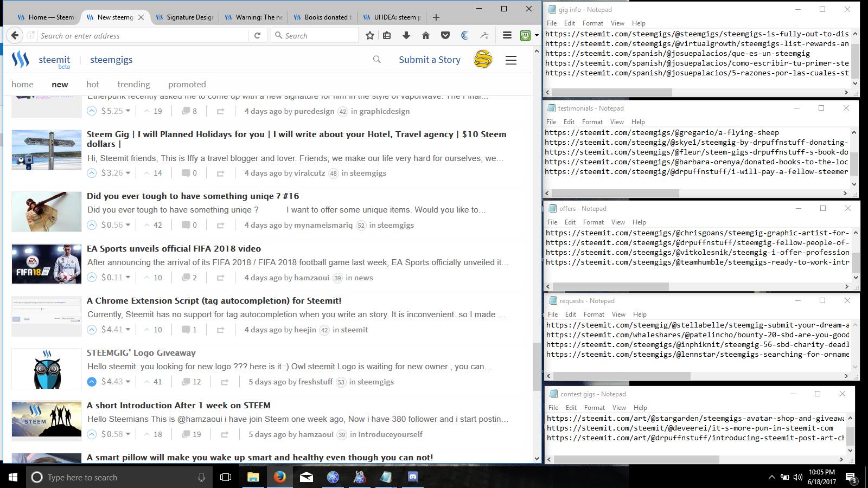
Task: Open Help menu in requests Notepad
Action: (x=640, y=314)
